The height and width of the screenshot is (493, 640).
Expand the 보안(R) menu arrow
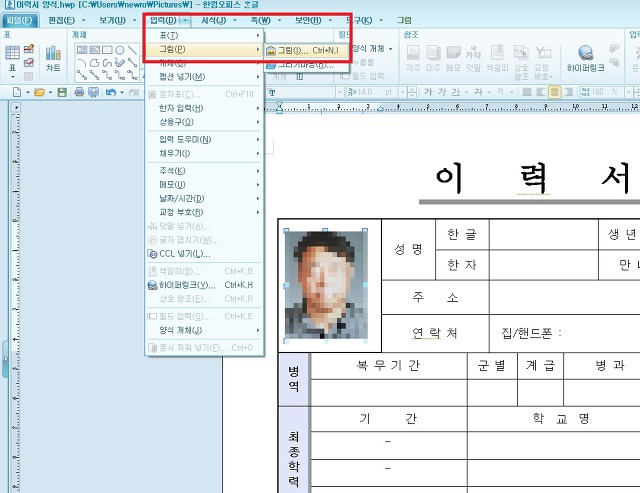pos(330,20)
